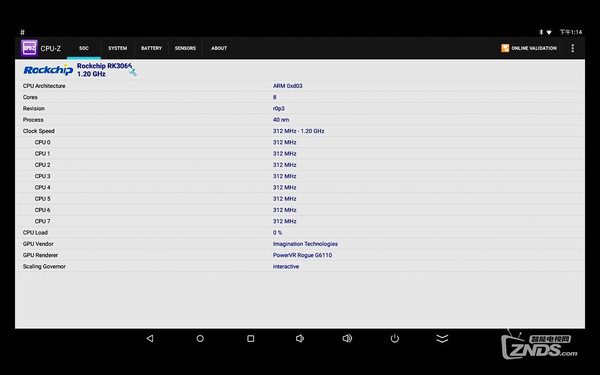Open the three-dot overflow menu

coord(572,48)
